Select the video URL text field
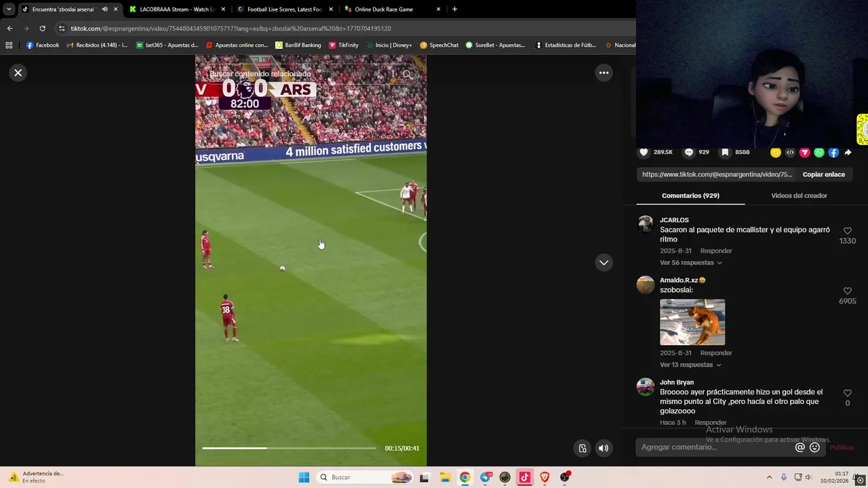This screenshot has width=868, height=488. (717, 174)
